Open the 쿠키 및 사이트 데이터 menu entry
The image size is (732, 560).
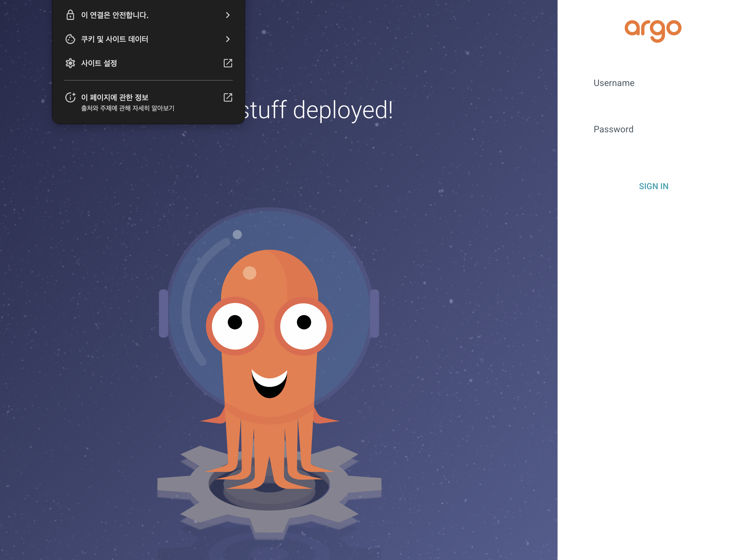(x=115, y=39)
